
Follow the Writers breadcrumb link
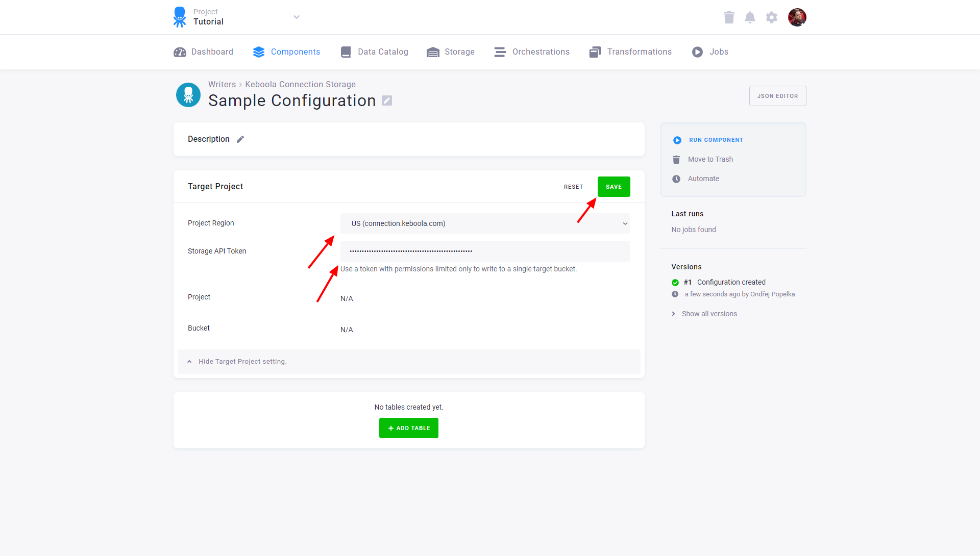tap(222, 85)
